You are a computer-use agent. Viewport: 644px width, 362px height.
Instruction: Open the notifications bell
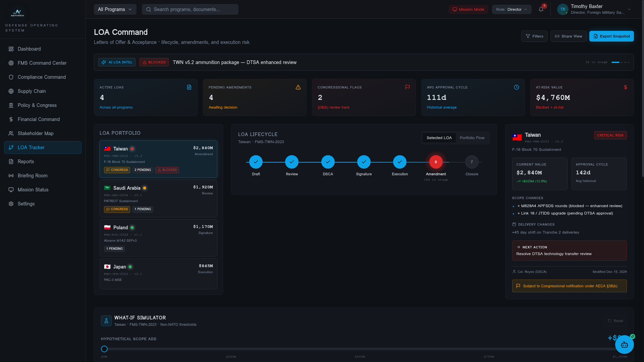(541, 9)
